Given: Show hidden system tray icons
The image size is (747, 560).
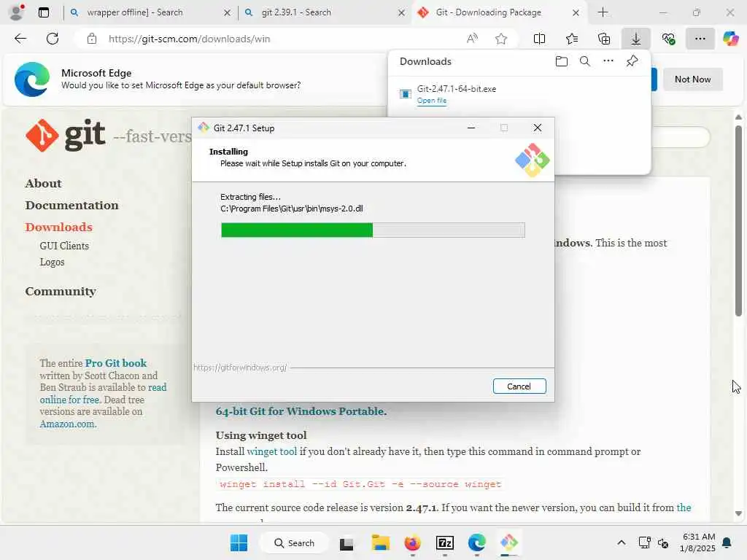Looking at the screenshot, I should tap(622, 542).
